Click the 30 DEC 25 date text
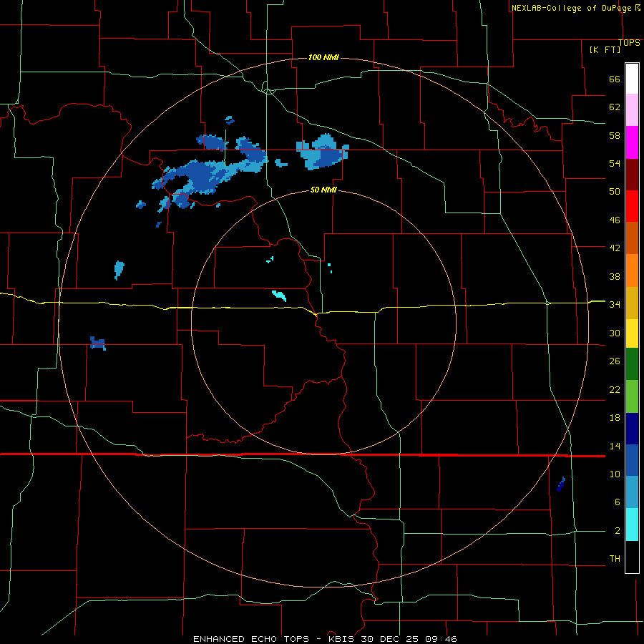Viewport: 644px width, 644px height. pos(391,639)
